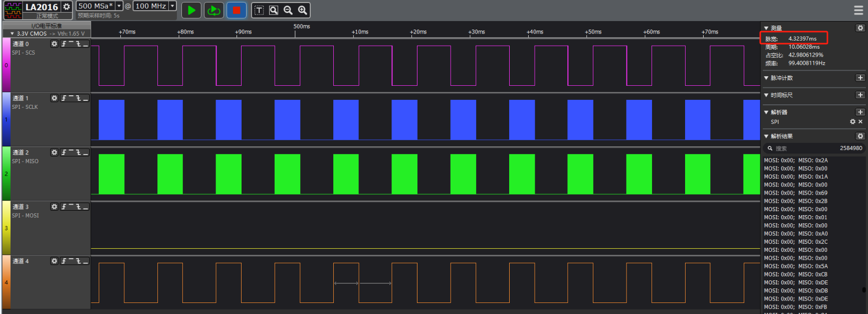
Task: Open the 100 MHz sample rate dropdown
Action: click(172, 6)
